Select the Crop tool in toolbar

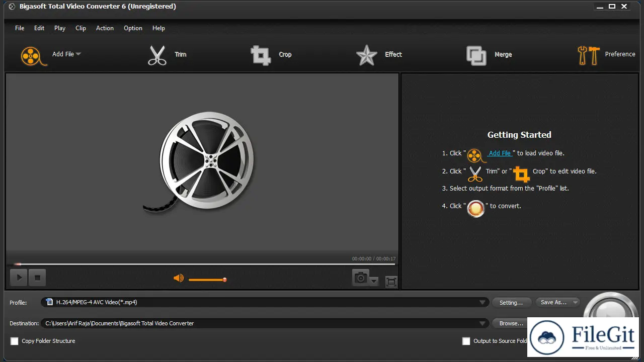coord(261,55)
